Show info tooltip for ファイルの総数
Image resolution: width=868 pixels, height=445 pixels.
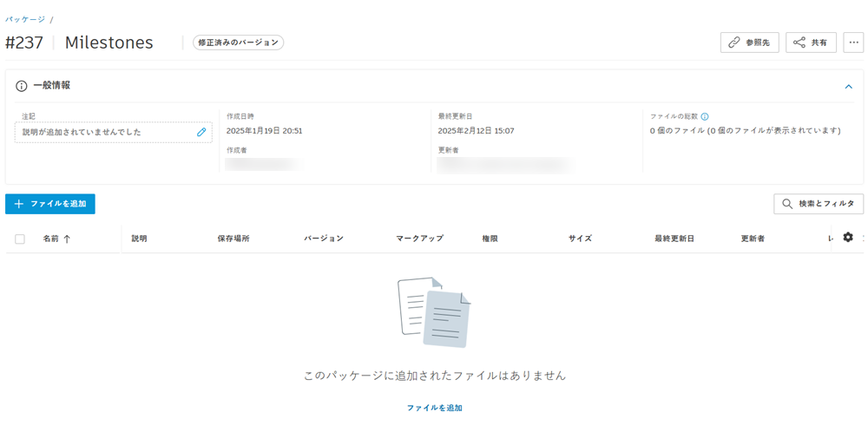[x=705, y=117]
